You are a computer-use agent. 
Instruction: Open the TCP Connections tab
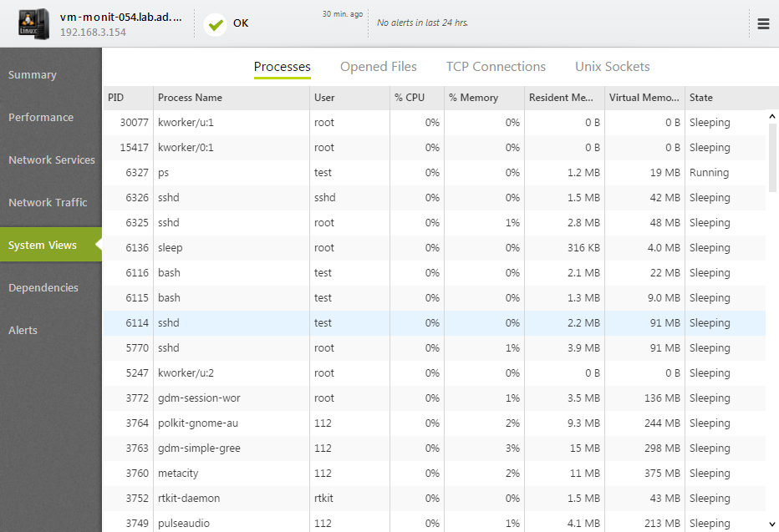click(x=496, y=67)
